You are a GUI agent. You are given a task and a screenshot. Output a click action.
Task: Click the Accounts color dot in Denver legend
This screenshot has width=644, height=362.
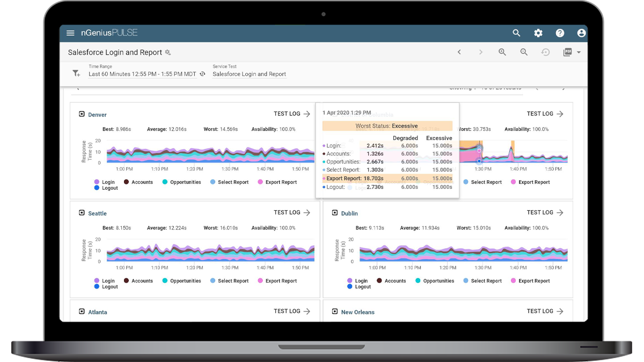point(127,182)
